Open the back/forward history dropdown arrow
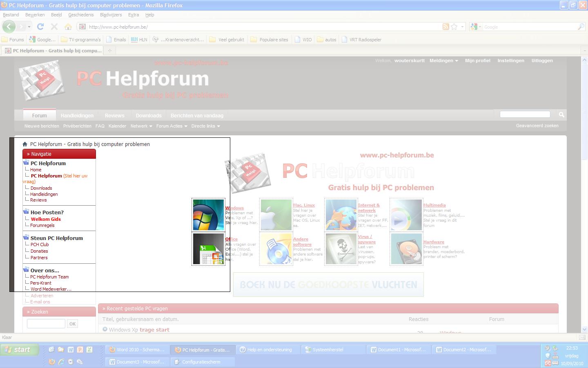This screenshot has height=368, width=588. [x=29, y=27]
